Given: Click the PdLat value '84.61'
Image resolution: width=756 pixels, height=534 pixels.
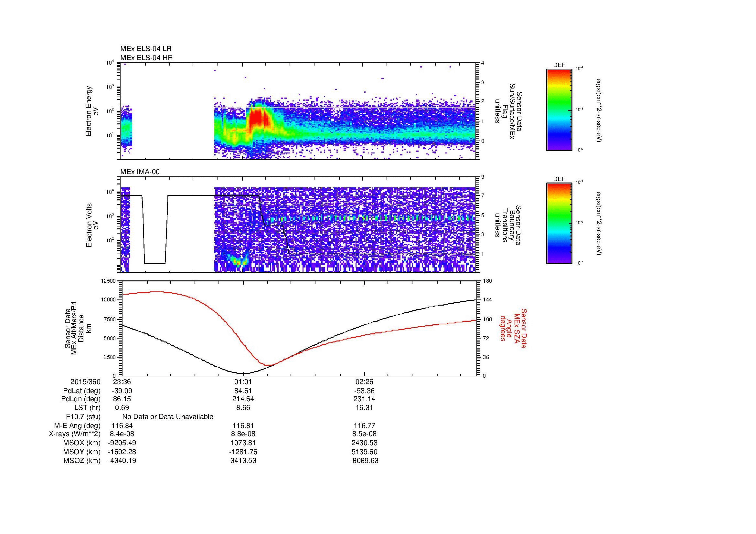Looking at the screenshot, I should [243, 391].
